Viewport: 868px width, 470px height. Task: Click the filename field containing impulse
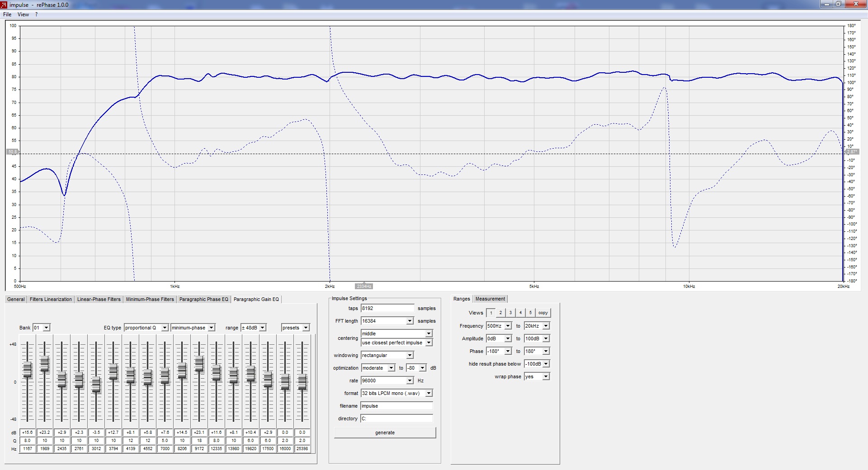pos(396,406)
